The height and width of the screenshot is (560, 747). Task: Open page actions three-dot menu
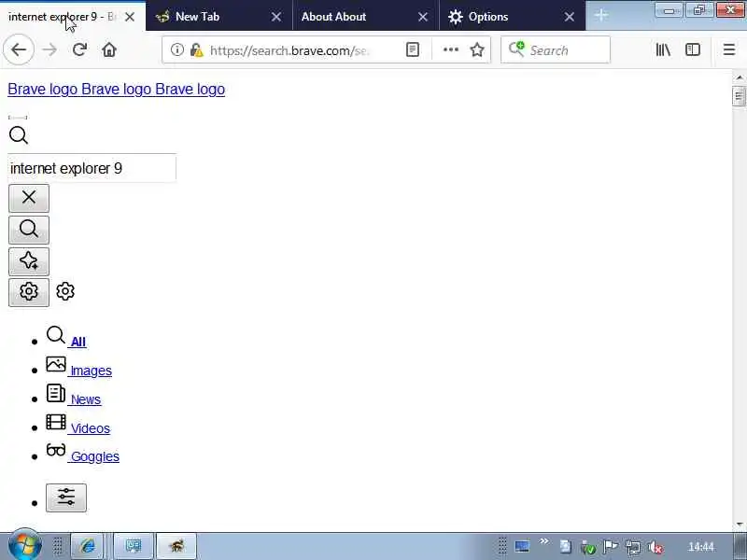pos(451,49)
